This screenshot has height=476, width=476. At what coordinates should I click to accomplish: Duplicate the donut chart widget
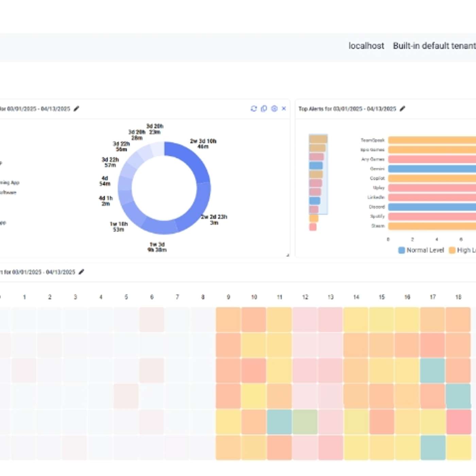tap(264, 108)
